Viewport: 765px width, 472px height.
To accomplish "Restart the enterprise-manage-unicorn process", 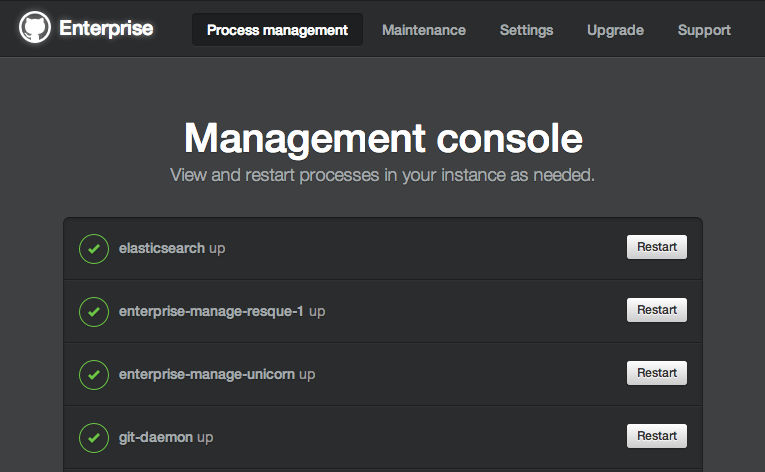I will coord(656,373).
